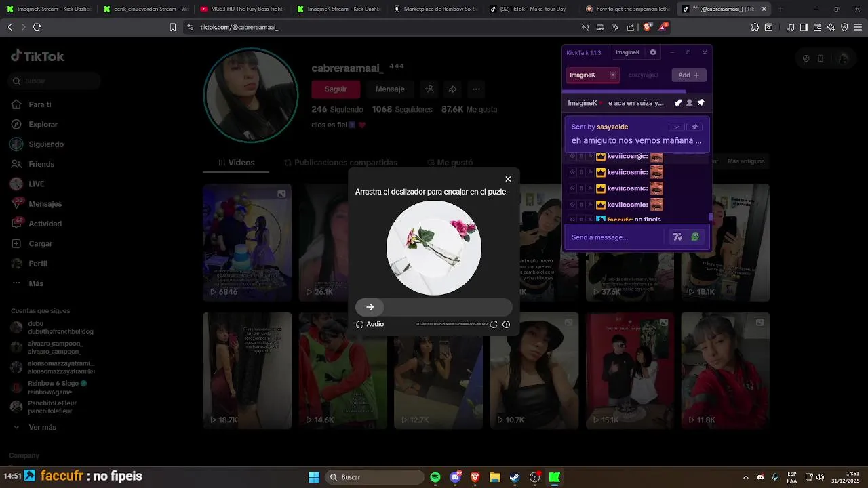Click the rotating flower puzzle image
This screenshot has height=488, width=868.
pos(434,248)
